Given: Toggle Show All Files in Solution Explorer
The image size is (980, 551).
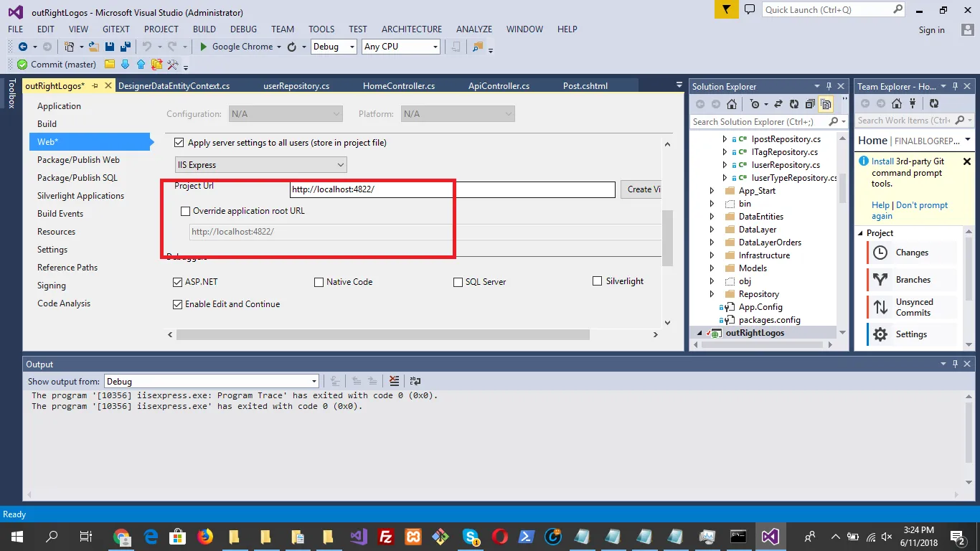Looking at the screenshot, I should click(826, 104).
